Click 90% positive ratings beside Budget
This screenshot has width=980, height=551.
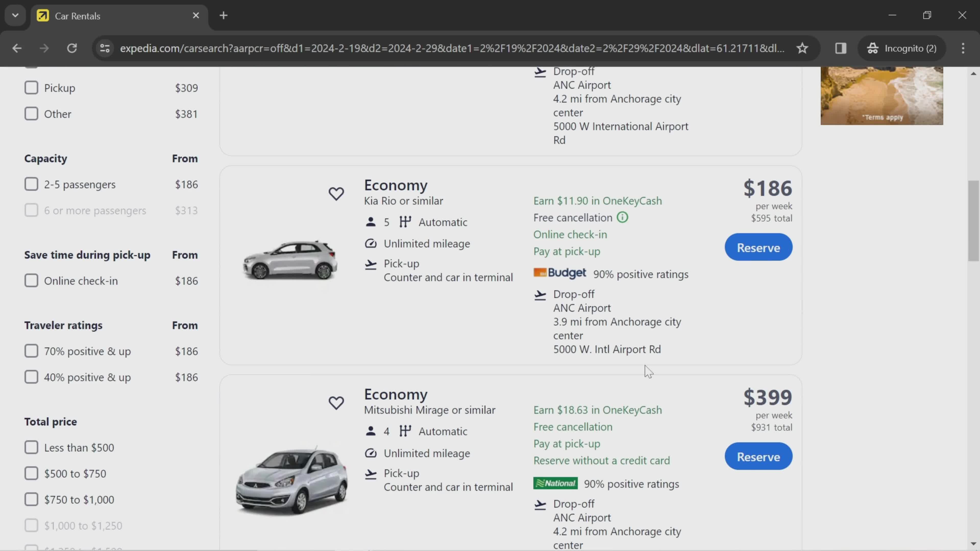641,274
